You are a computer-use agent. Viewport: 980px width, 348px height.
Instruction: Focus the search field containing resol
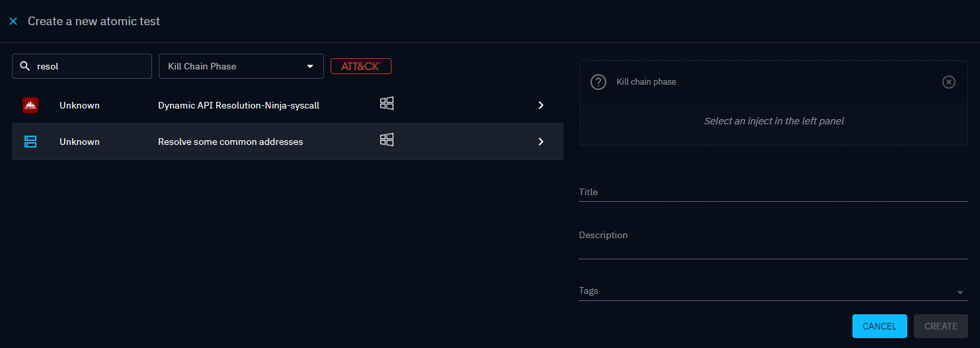pos(91,66)
